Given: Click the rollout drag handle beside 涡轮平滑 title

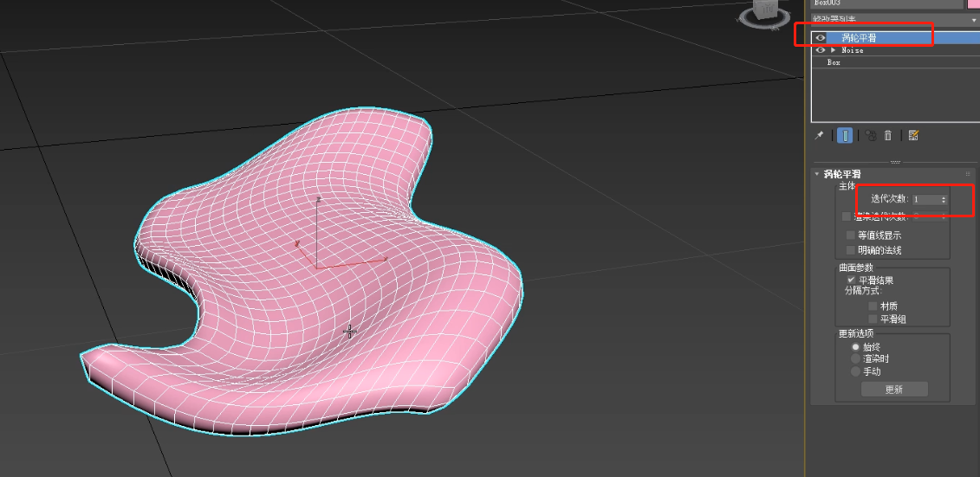Looking at the screenshot, I should [x=968, y=174].
